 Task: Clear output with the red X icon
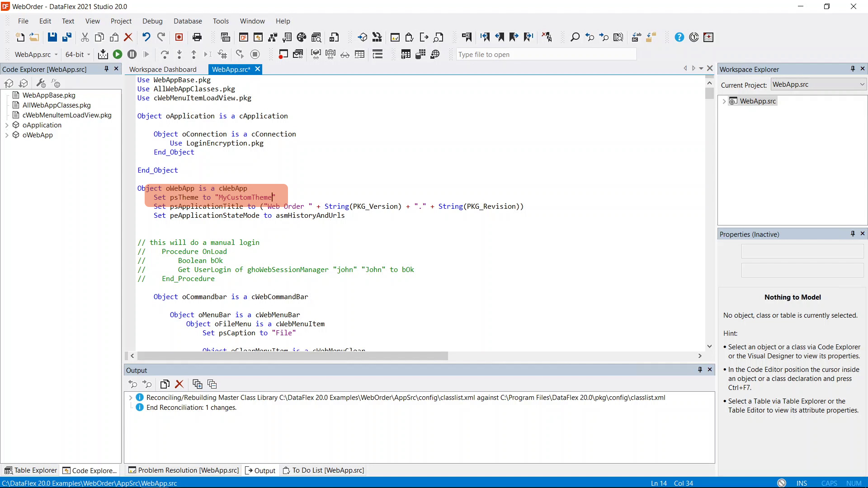tap(179, 384)
